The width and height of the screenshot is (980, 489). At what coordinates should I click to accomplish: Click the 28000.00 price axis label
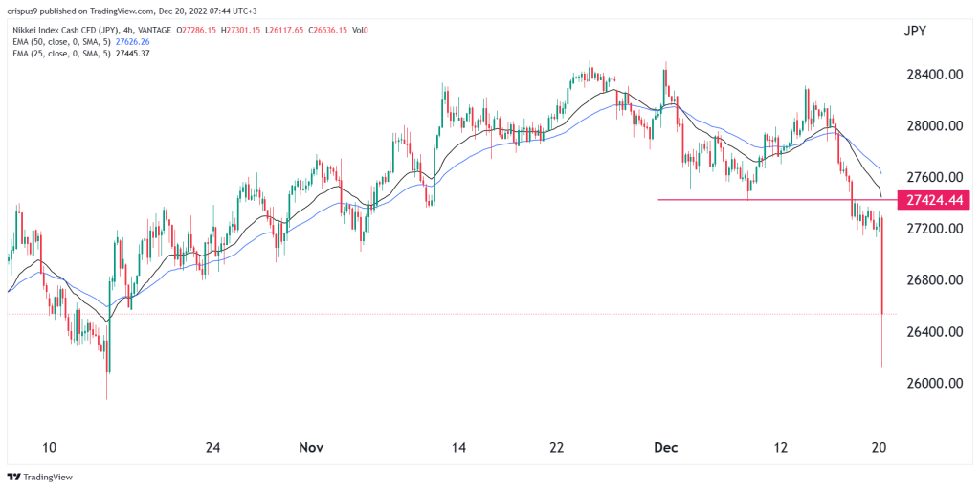point(933,126)
